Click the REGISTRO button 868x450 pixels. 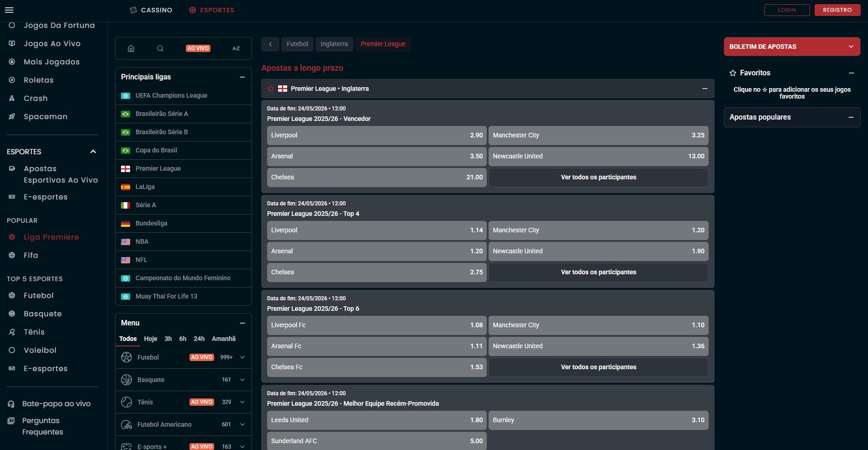[837, 10]
